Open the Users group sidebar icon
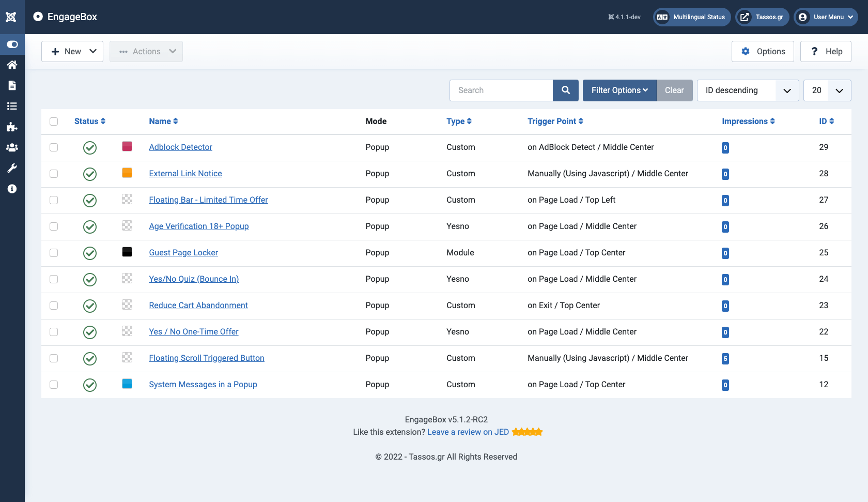868x502 pixels. (12, 147)
